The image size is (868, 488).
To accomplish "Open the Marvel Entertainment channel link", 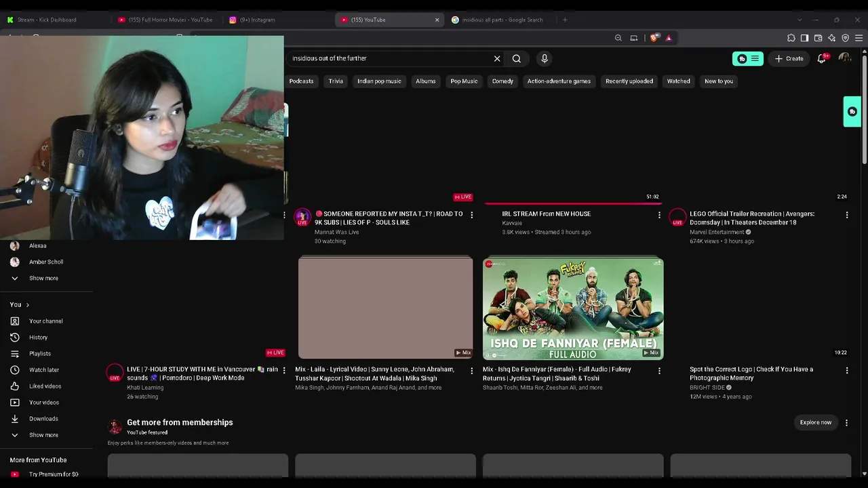I will (x=717, y=232).
